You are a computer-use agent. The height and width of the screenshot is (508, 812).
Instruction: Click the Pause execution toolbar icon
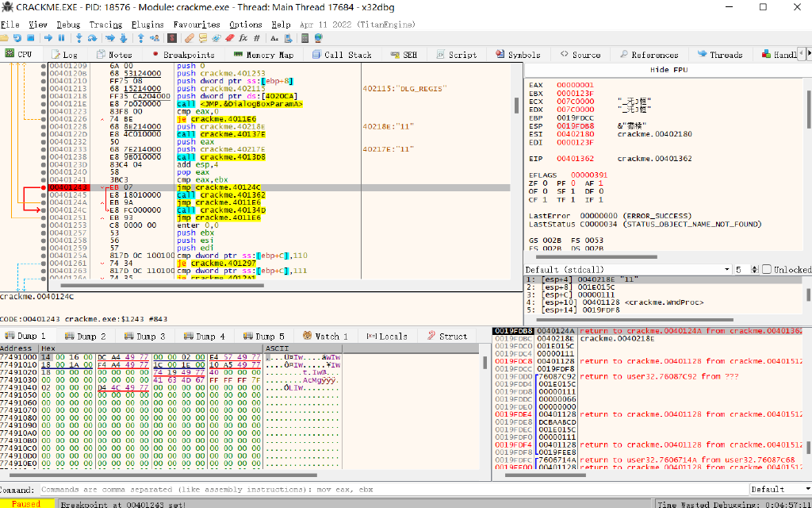point(63,37)
